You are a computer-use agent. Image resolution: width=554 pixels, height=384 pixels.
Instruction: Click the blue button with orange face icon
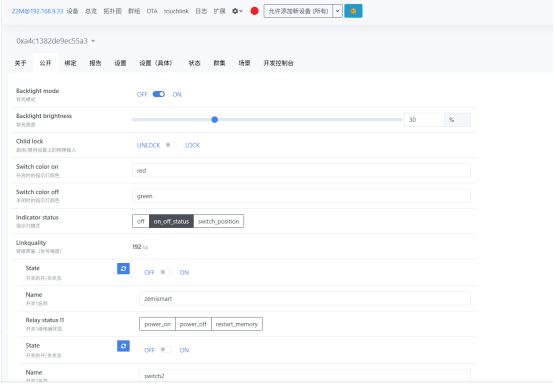coord(353,11)
